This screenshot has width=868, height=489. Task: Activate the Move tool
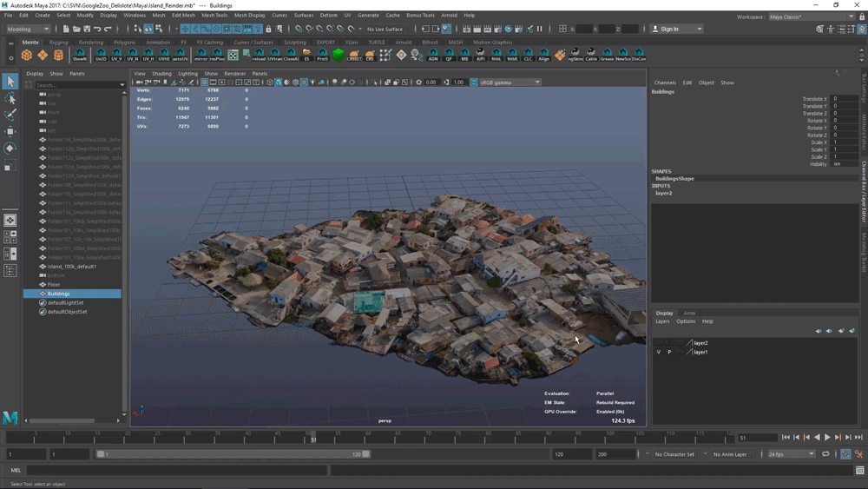click(x=10, y=131)
